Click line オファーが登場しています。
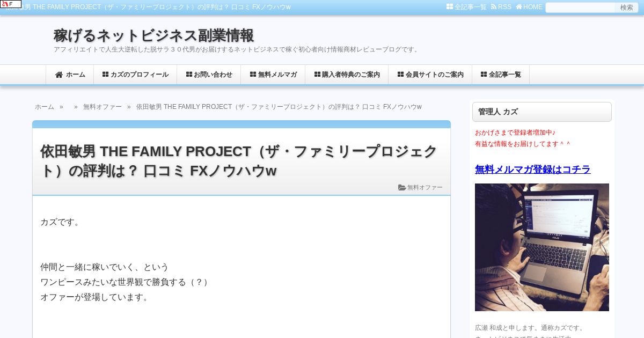The width and height of the screenshot is (644, 338). click(x=96, y=297)
